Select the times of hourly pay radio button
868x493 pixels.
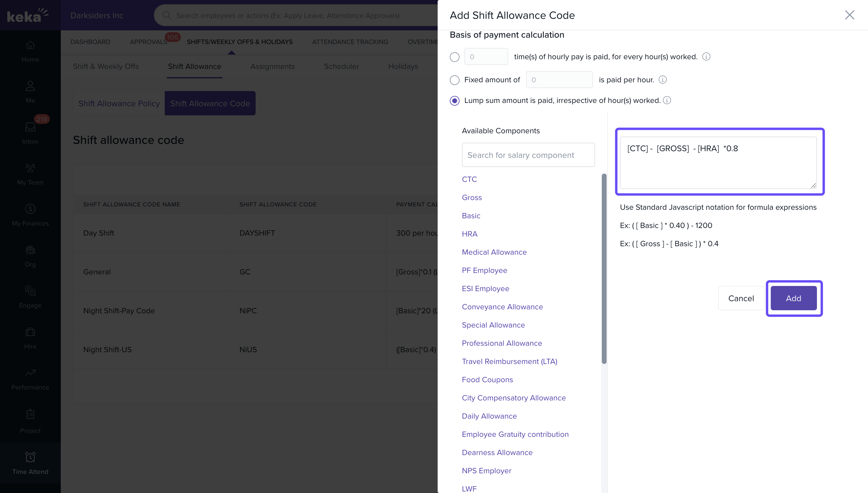click(x=454, y=57)
